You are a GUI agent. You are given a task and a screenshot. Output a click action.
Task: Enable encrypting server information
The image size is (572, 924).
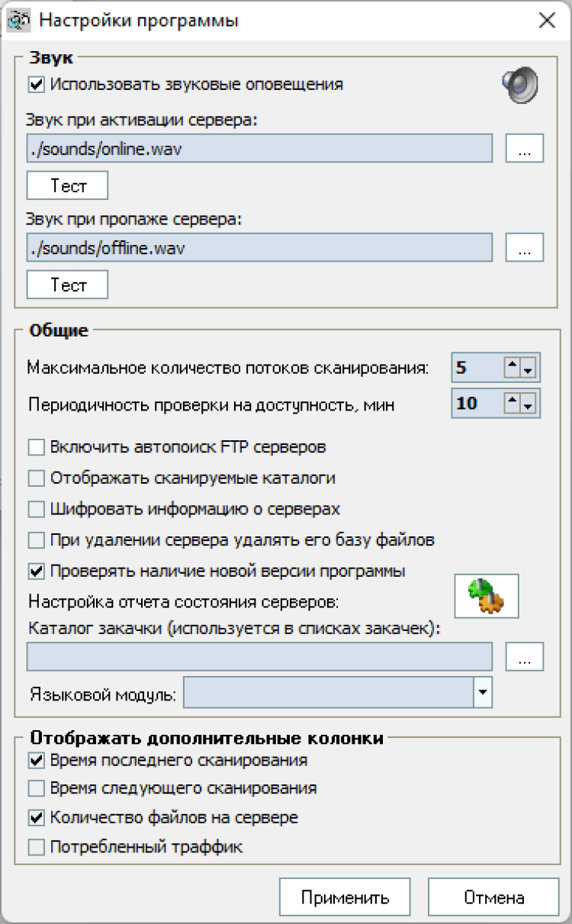[36, 509]
